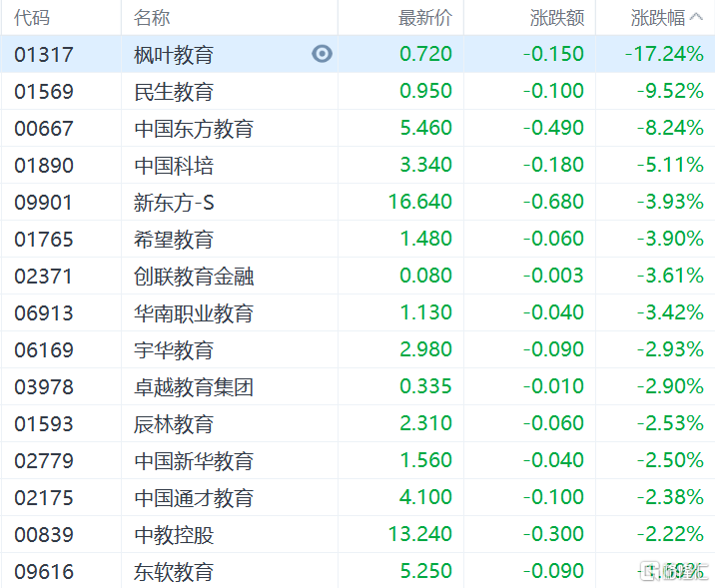Open the 辰林教育 row

357,423
